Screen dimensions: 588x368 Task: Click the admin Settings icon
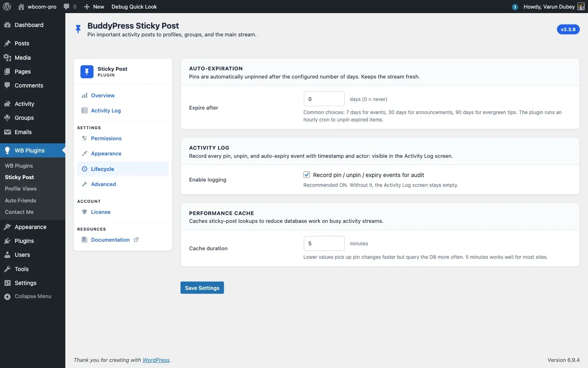pyautogui.click(x=7, y=283)
